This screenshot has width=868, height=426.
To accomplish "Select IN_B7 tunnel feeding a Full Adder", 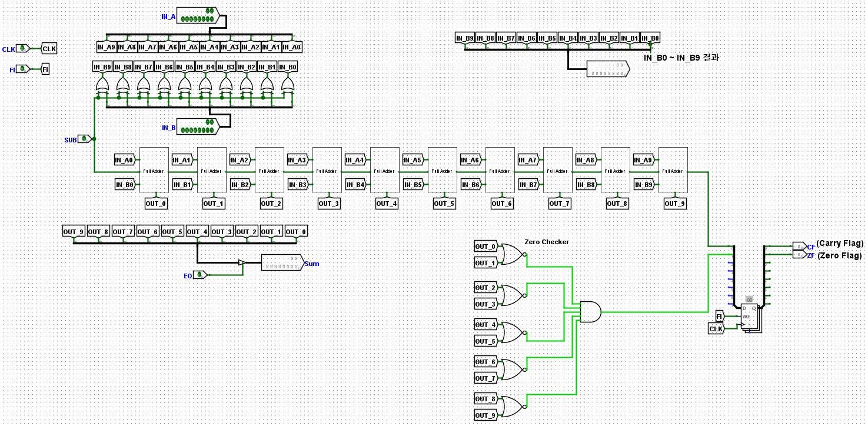I will pos(528,185).
